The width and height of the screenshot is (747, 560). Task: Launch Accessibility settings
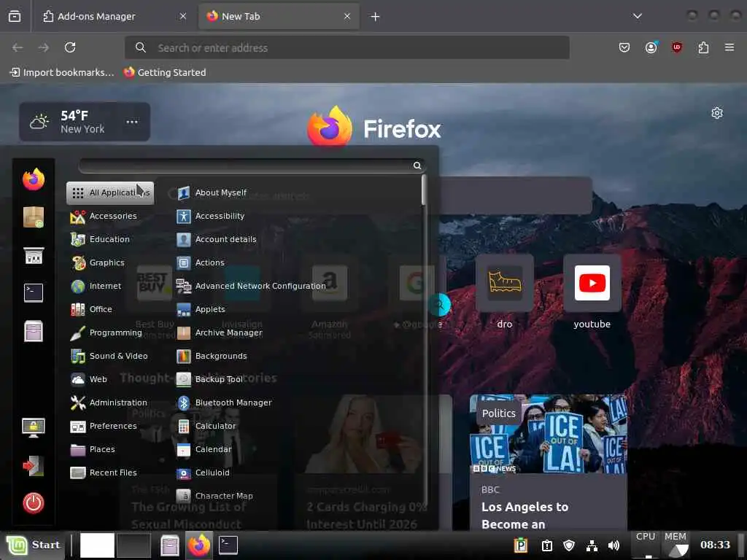point(296,216)
